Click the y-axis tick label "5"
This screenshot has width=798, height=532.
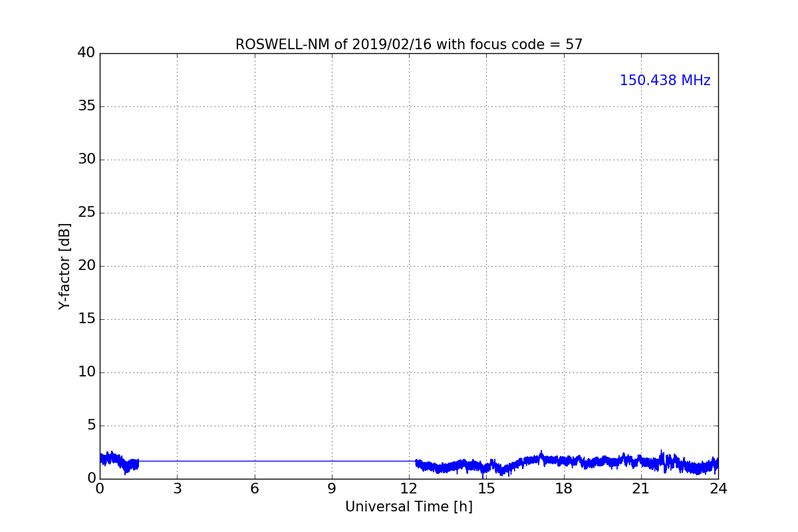[91, 425]
